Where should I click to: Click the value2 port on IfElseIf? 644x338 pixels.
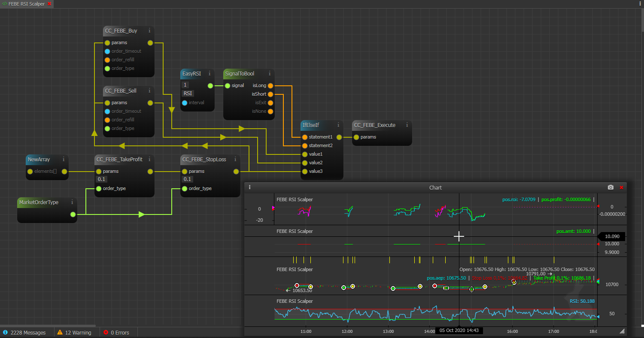[x=305, y=163]
